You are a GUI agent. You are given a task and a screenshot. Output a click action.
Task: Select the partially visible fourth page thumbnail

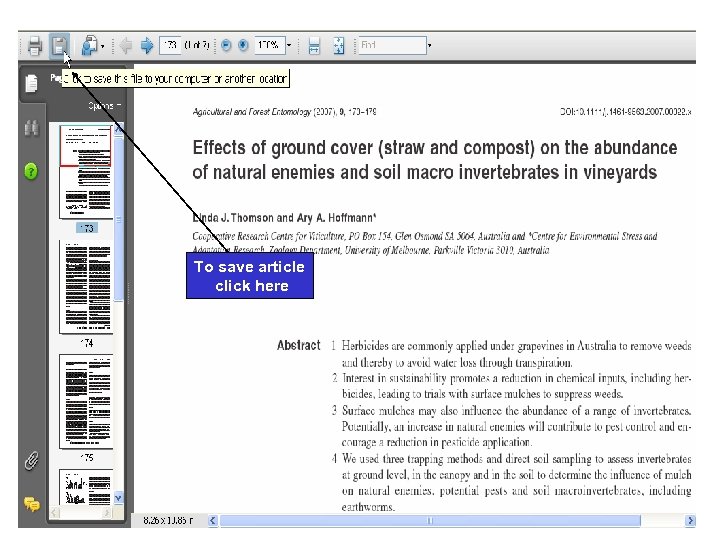coord(86,487)
